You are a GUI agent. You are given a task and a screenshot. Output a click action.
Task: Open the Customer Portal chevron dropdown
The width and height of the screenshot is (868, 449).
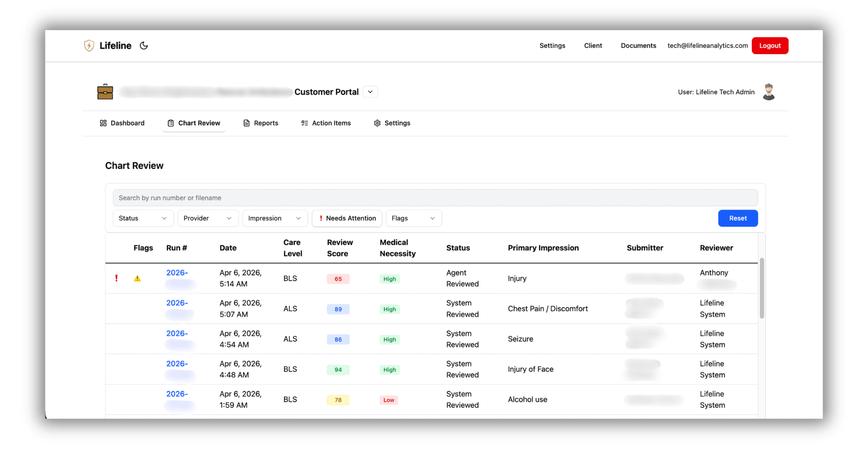(370, 92)
